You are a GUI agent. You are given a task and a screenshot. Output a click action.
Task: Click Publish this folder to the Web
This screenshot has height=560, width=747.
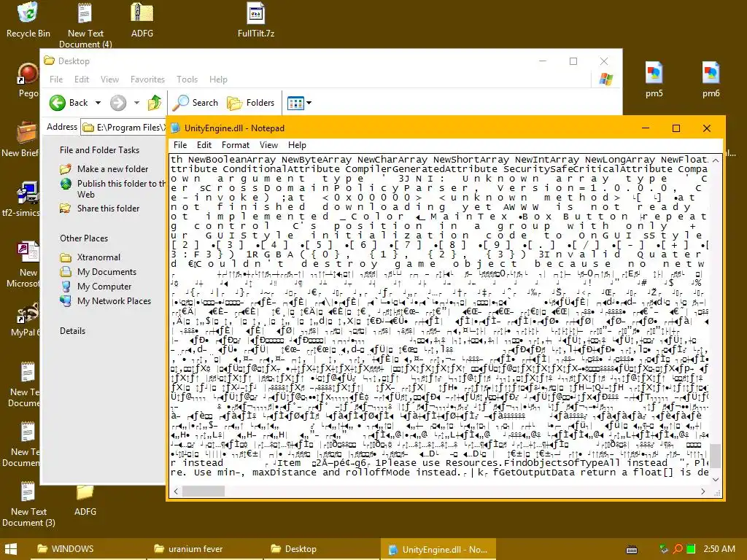point(112,189)
